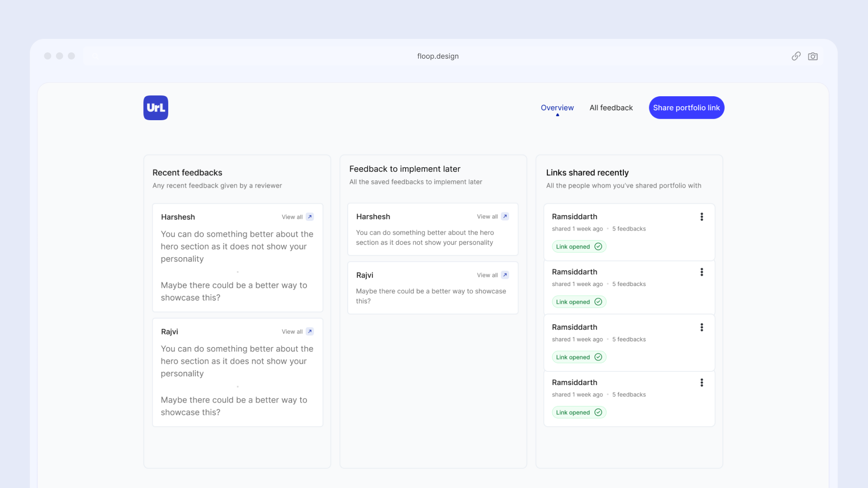Click the hero section feedback in Harshesh's Recent feedbacks card
Screen dimensions: 868x488
[x=237, y=246]
